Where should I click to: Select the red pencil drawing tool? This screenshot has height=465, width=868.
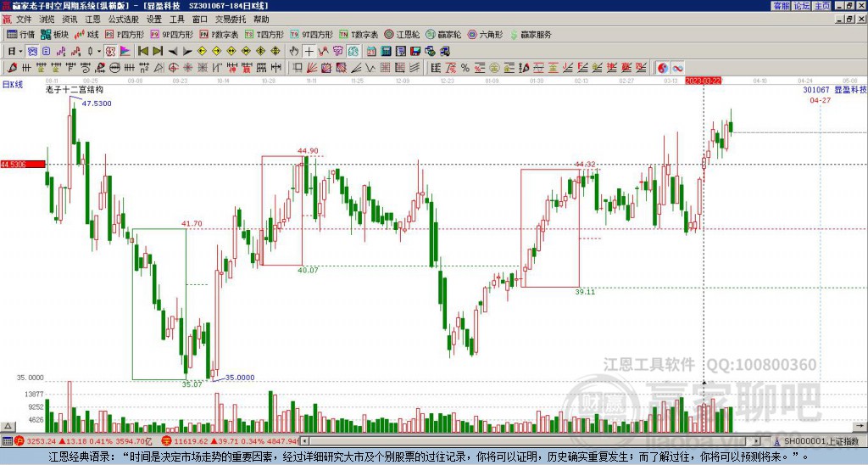(11, 68)
